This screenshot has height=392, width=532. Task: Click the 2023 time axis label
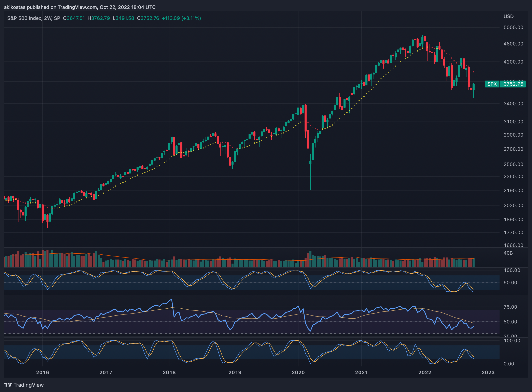pos(488,372)
